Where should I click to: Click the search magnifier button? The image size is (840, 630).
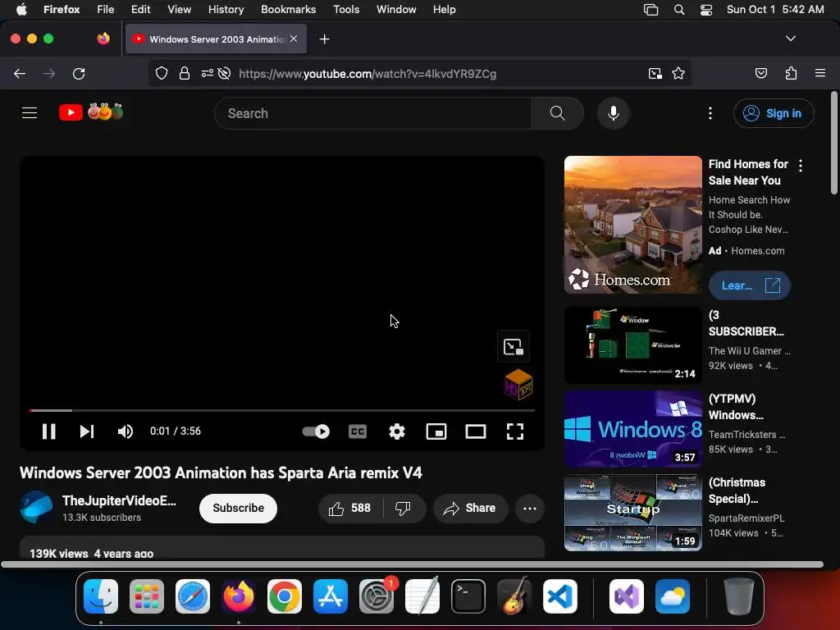coord(557,113)
